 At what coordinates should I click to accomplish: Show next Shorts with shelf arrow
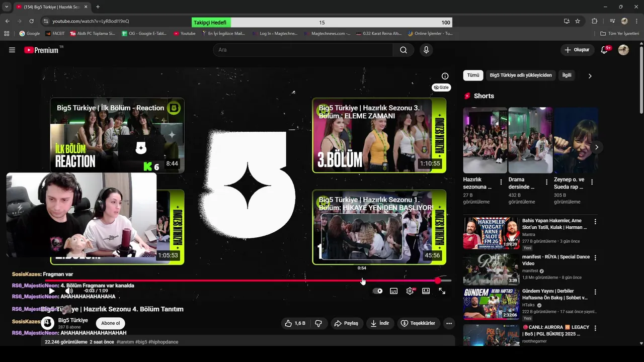(x=596, y=147)
